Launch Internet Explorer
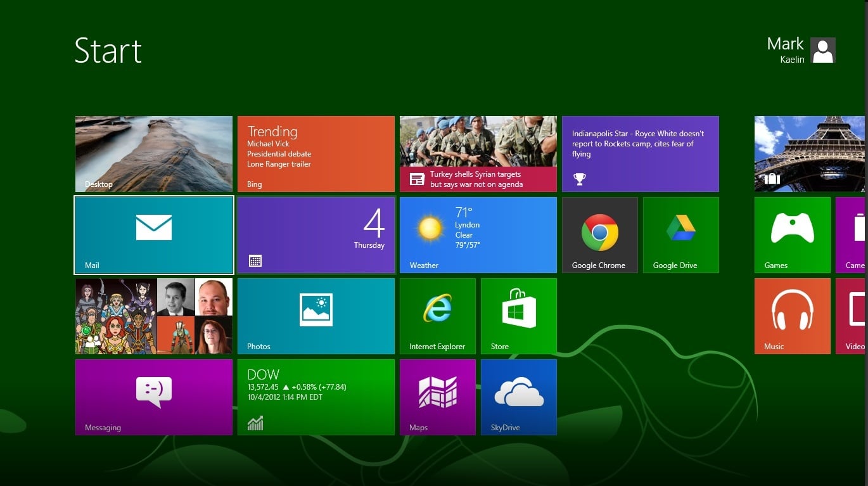 pyautogui.click(x=438, y=316)
